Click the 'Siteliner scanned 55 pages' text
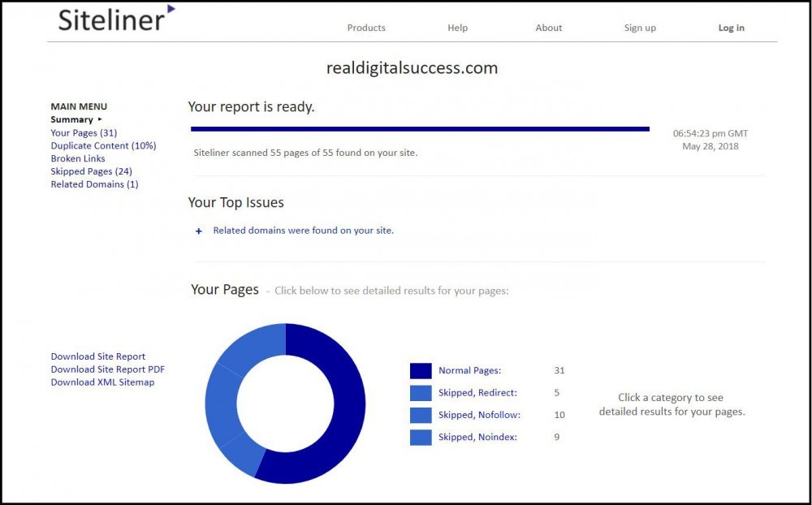This screenshot has width=812, height=505. 305,153
